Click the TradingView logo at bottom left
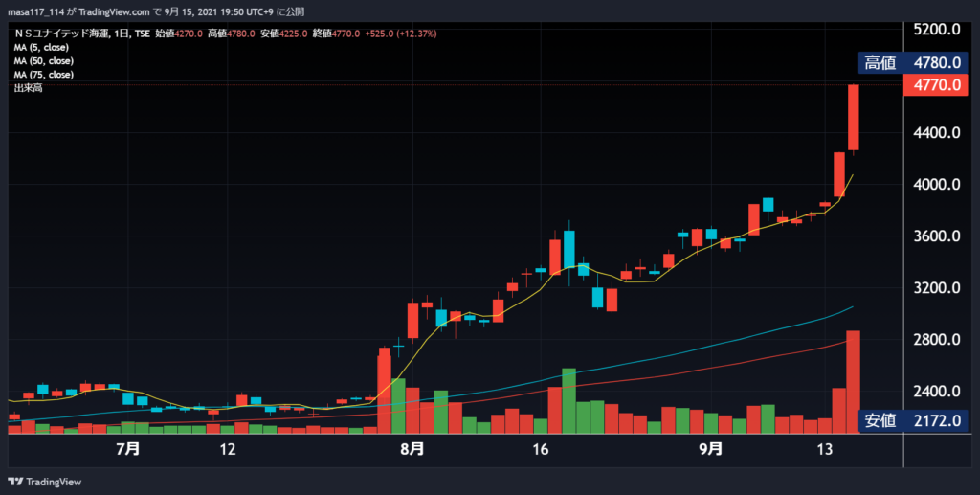This screenshot has width=980, height=495. 44,482
